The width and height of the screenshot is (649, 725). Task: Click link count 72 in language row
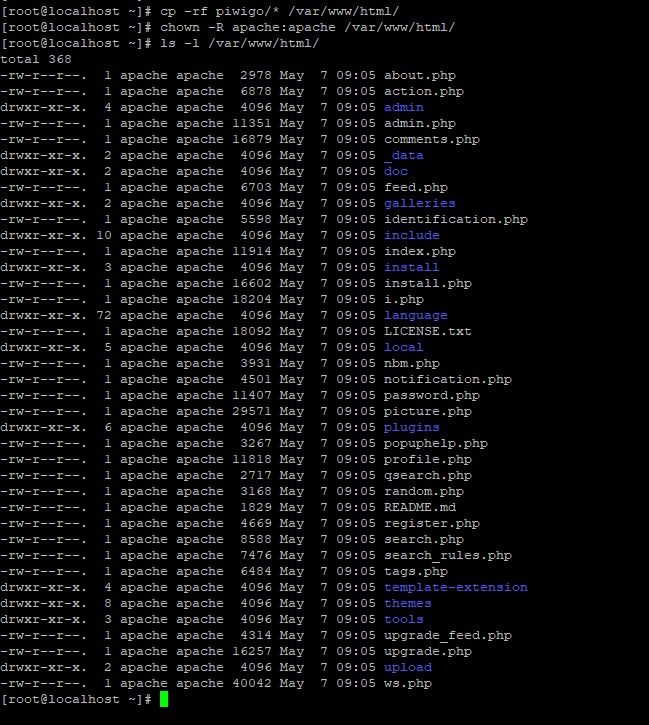click(x=104, y=315)
